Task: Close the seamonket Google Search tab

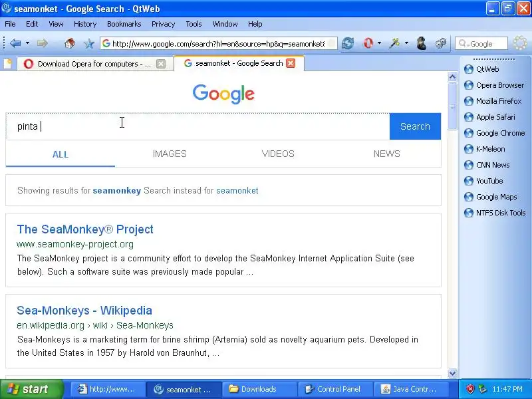Action: pyautogui.click(x=291, y=63)
